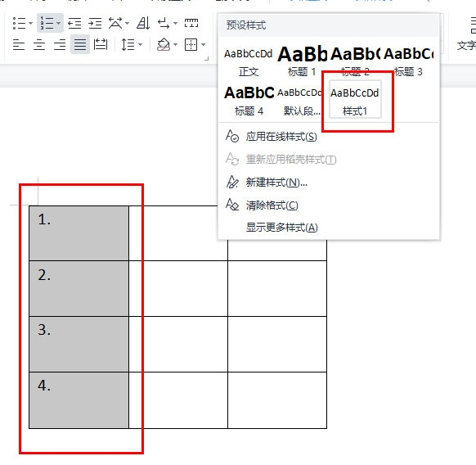This screenshot has width=476, height=465.
Task: Open bulleted list style dropdown arrow
Action: pos(30,23)
